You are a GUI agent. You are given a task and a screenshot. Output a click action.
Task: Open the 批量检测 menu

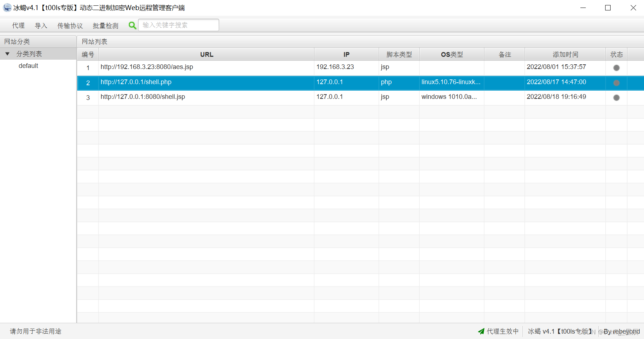[106, 26]
